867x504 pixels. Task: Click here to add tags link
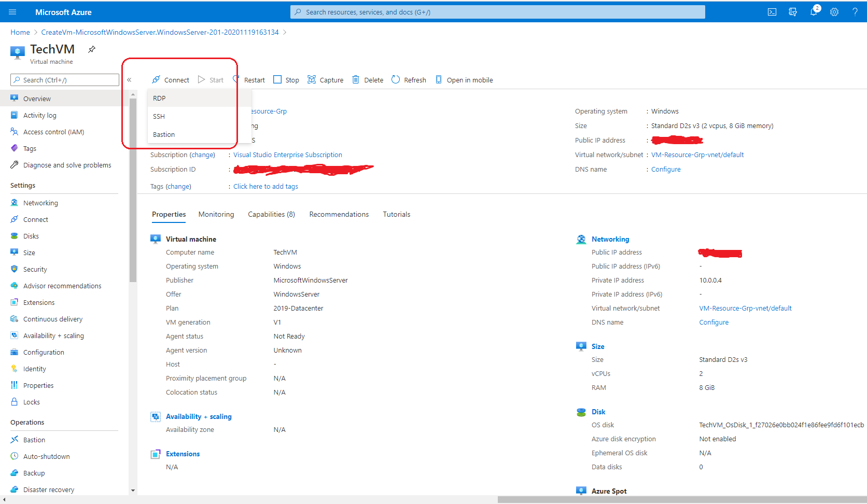(265, 186)
